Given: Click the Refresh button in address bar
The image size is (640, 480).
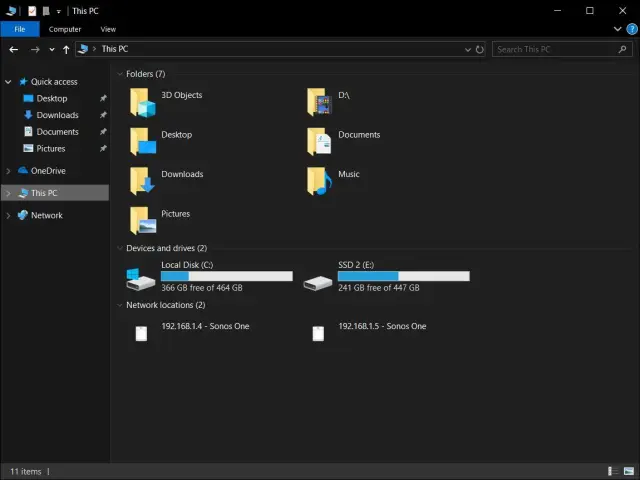Looking at the screenshot, I should 480,49.
